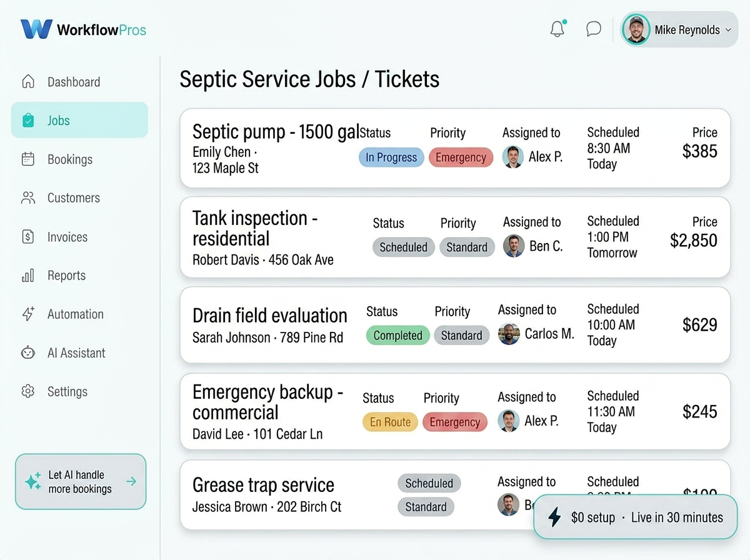The width and height of the screenshot is (750, 560).
Task: Click assignee avatar on Grease trap service
Action: tap(508, 504)
